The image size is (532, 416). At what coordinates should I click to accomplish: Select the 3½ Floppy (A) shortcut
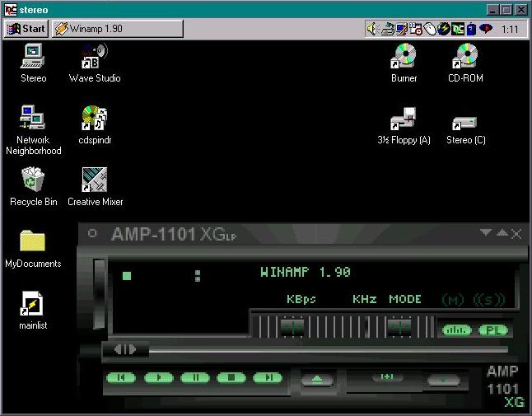coord(404,126)
